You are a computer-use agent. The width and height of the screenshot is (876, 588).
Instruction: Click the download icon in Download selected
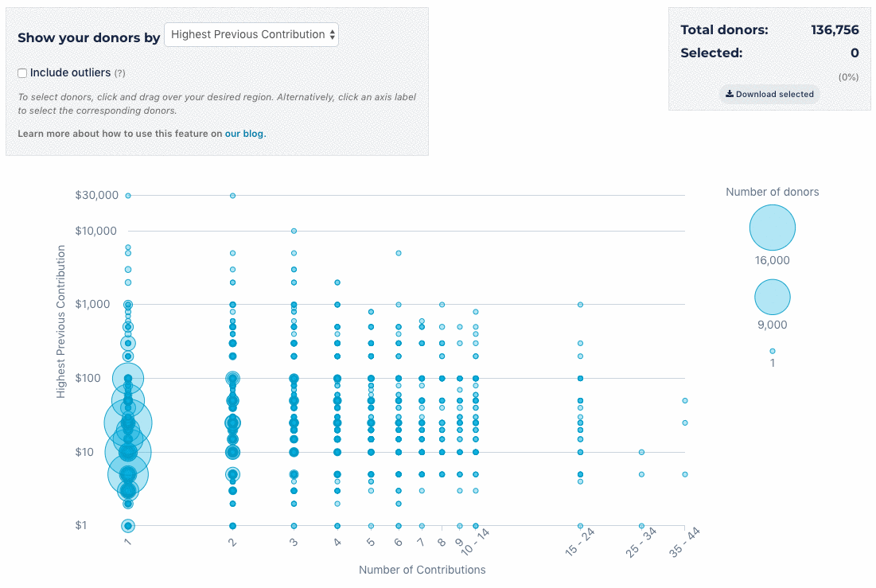coord(730,94)
